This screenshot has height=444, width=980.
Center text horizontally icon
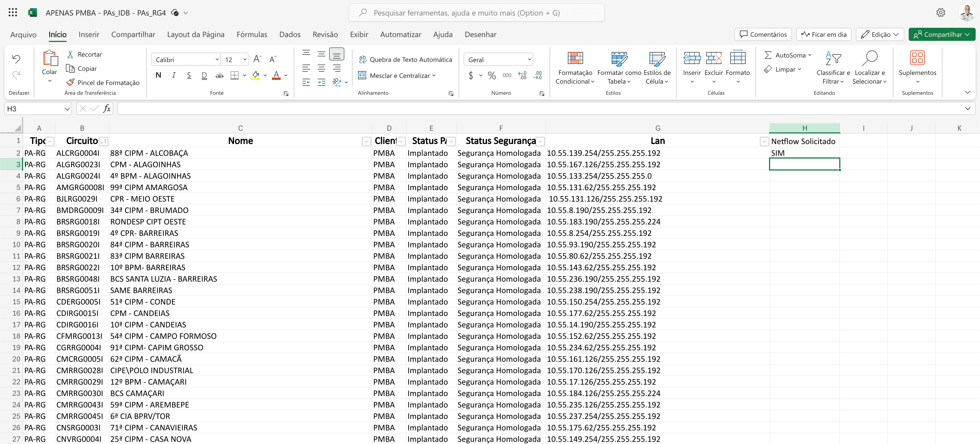321,68
